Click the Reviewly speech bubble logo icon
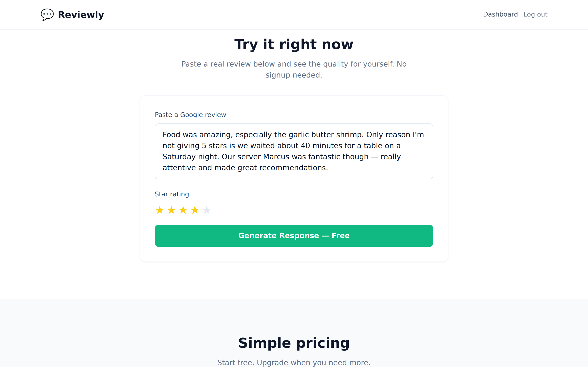Image resolution: width=588 pixels, height=367 pixels. (x=47, y=14)
